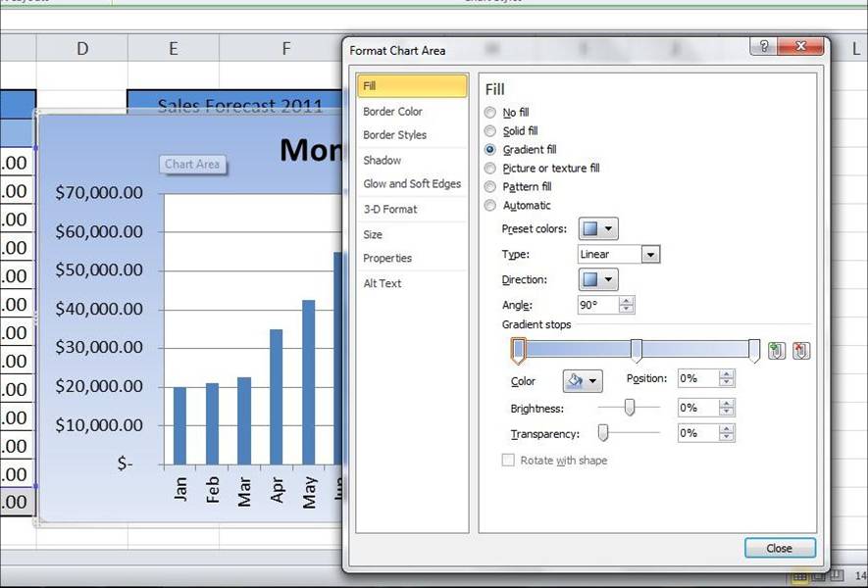Click the Brightness percentage field

(698, 408)
